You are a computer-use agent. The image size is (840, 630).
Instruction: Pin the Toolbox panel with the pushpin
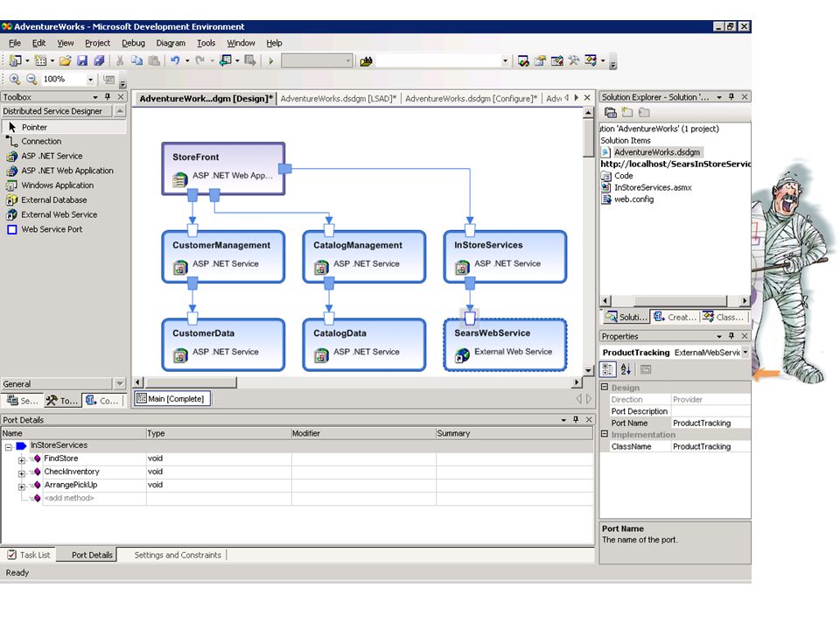click(x=108, y=97)
